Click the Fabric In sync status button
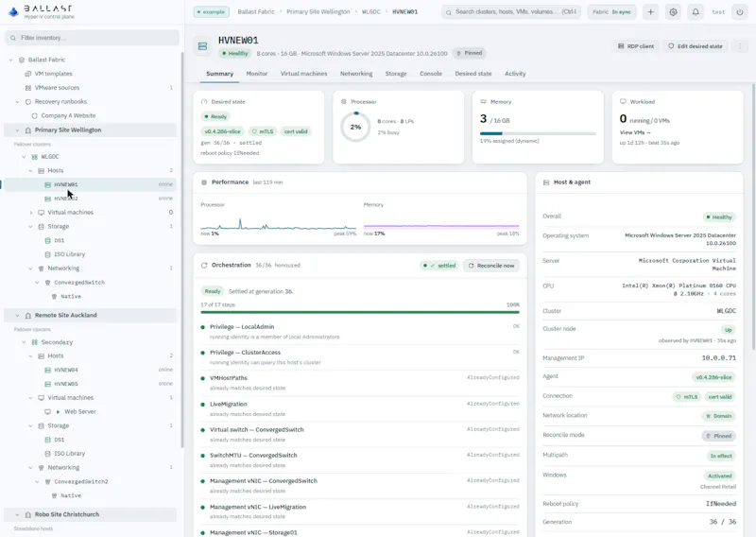Screen dimensions: 756x537 click(x=611, y=12)
